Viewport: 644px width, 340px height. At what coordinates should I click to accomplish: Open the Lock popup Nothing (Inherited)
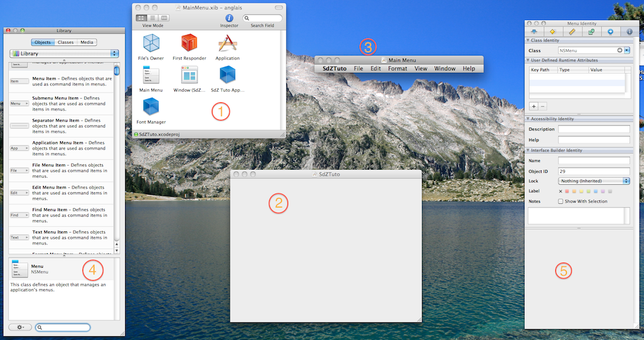tap(594, 180)
